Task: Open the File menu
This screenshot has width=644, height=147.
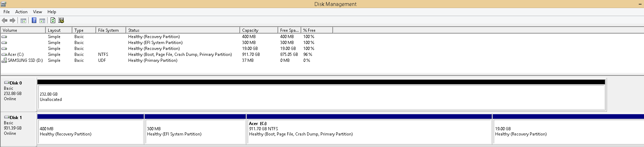Action: pyautogui.click(x=7, y=12)
